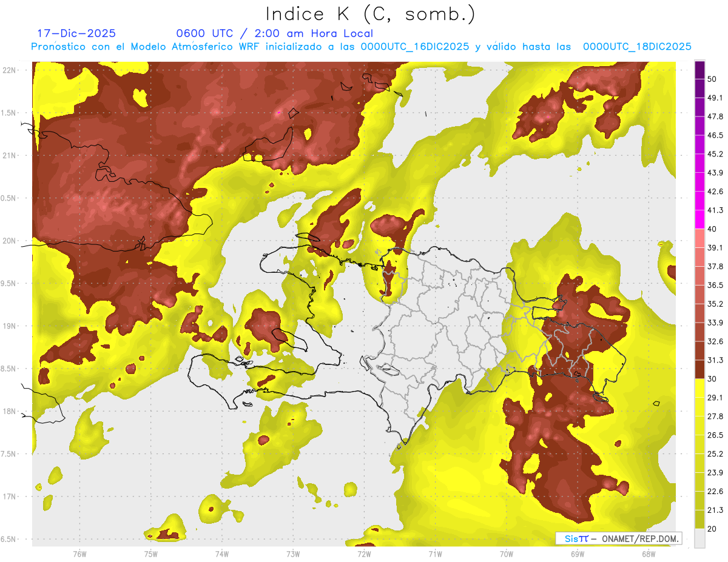Click the "43.9" color scale label

pyautogui.click(x=715, y=173)
